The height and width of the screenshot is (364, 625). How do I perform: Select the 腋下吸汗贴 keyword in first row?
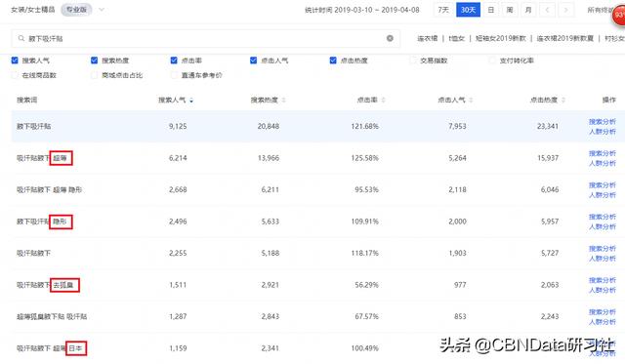pyautogui.click(x=34, y=126)
